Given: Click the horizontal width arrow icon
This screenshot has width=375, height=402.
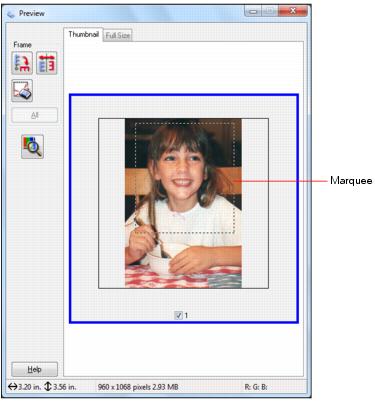Looking at the screenshot, I should [13, 387].
